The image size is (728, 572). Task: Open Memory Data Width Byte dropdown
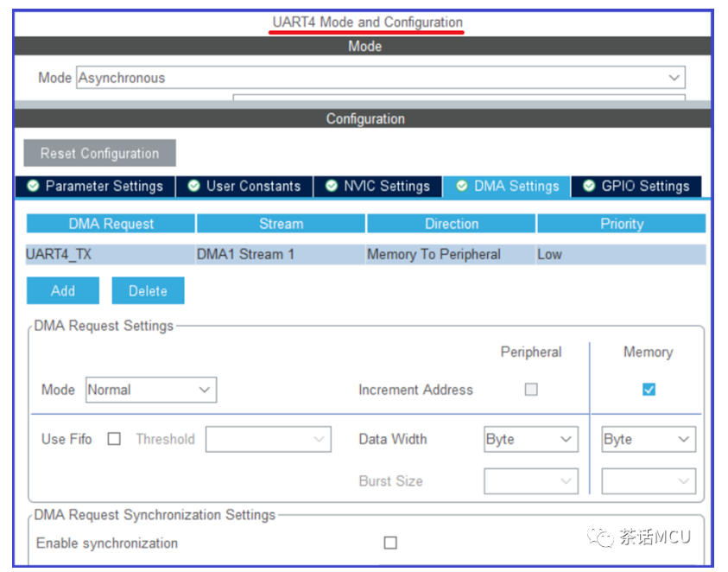coord(649,439)
